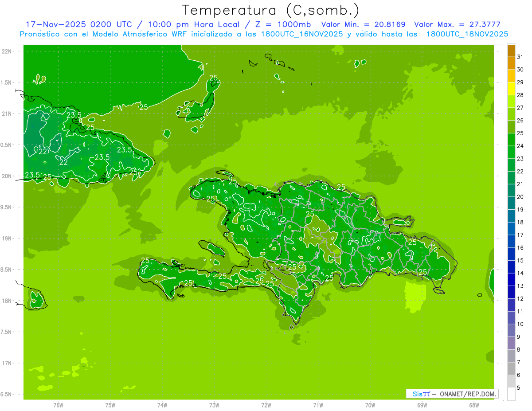
Task: Click the purple legend swatch between 9 and 10
Action: (x=511, y=331)
